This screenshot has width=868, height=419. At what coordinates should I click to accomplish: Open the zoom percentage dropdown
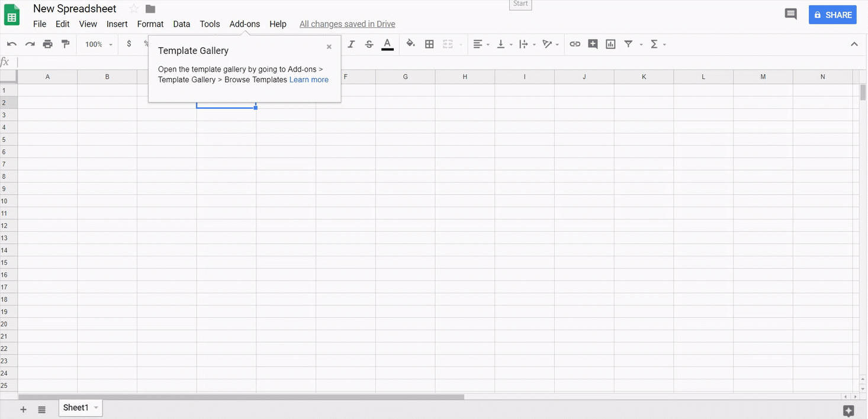(x=97, y=44)
